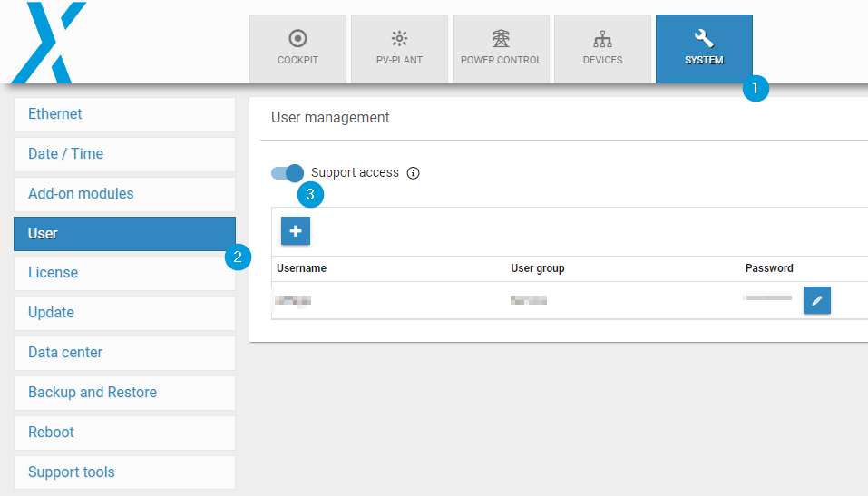Click the Support access info icon
The image size is (868, 496).
(x=414, y=173)
